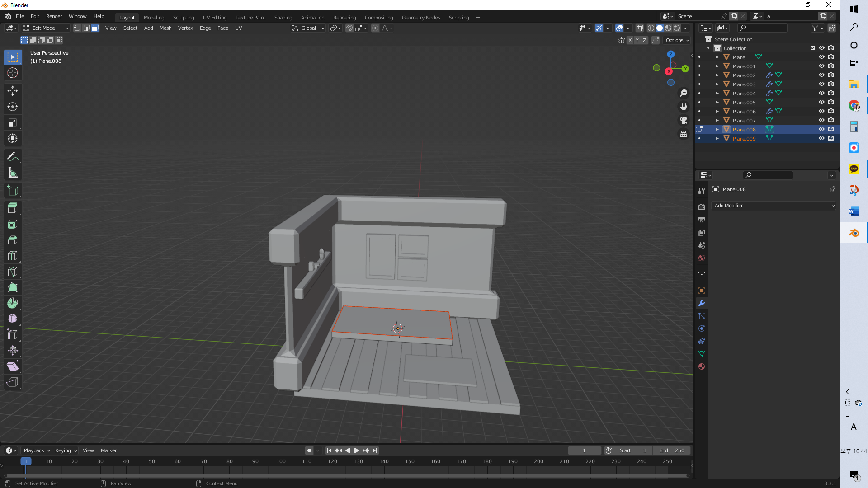Open the Add Modifier dropdown
The height and width of the screenshot is (488, 868).
(774, 206)
